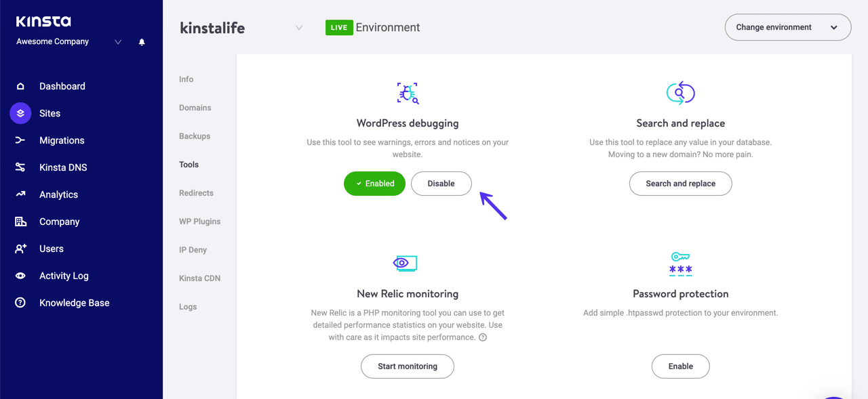Click the Kinsta logo

coord(43,22)
